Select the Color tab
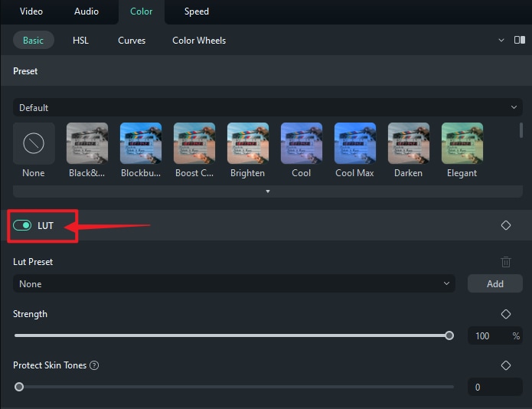The width and height of the screenshot is (532, 409). [141, 11]
